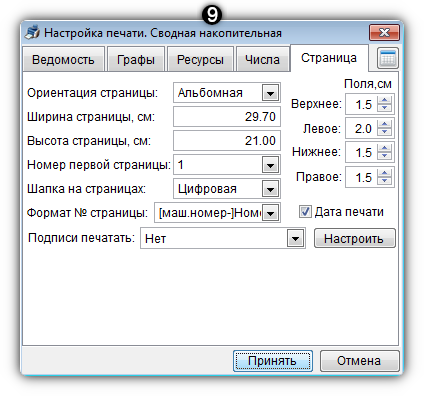Click the Ориентация страницы label

point(92,93)
